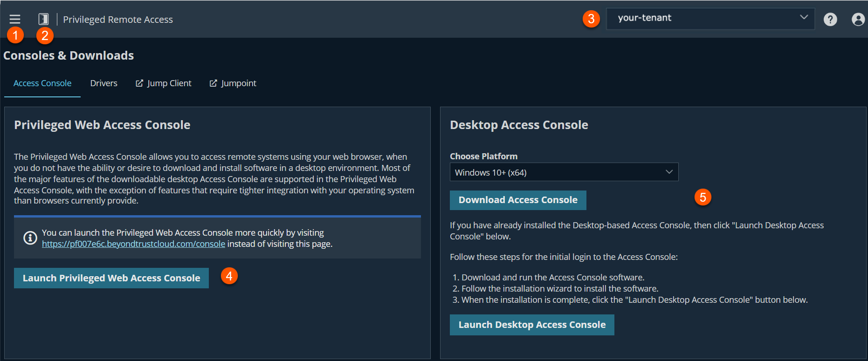
Task: Select the Access Console tab
Action: [42, 83]
